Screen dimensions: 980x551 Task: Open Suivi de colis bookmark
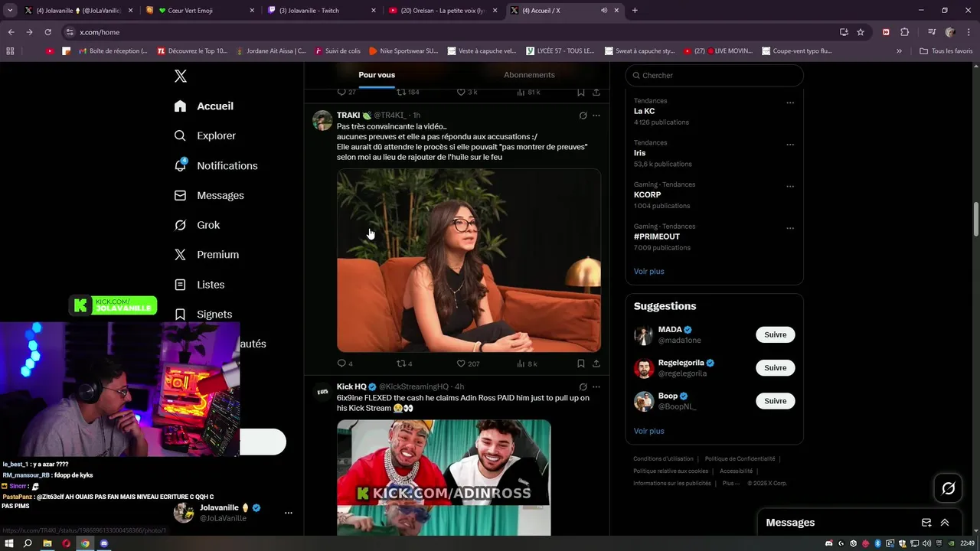[337, 51]
